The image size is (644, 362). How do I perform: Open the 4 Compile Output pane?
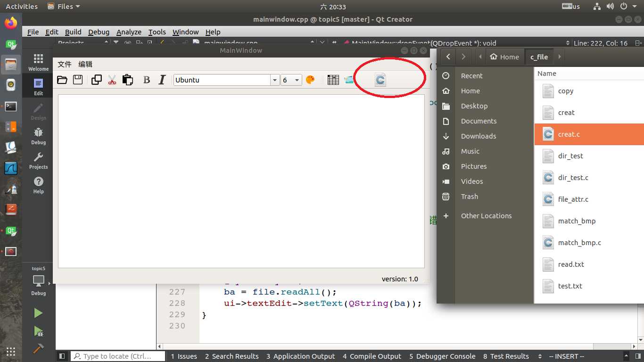tap(372, 356)
